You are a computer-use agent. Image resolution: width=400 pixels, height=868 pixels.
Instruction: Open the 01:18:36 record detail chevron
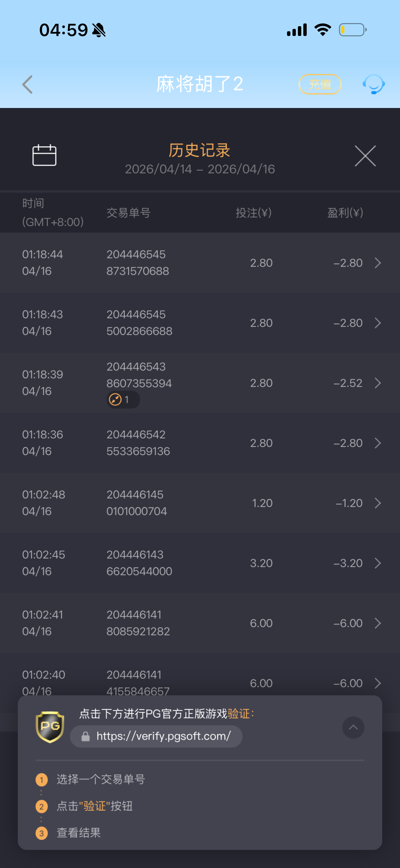[378, 443]
